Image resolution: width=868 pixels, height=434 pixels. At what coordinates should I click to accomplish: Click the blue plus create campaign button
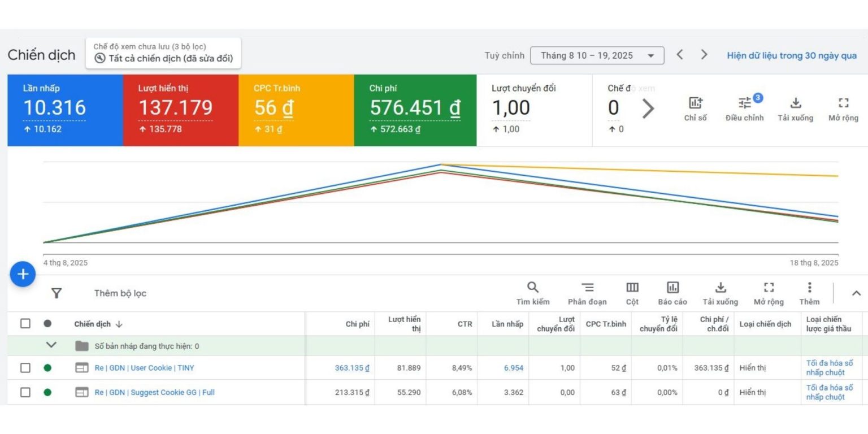tap(23, 275)
